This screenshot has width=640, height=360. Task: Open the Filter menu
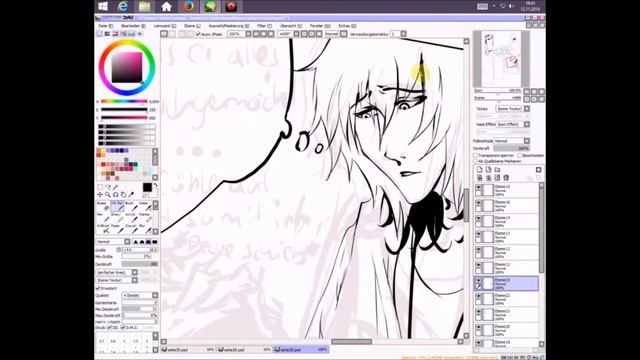(x=264, y=26)
